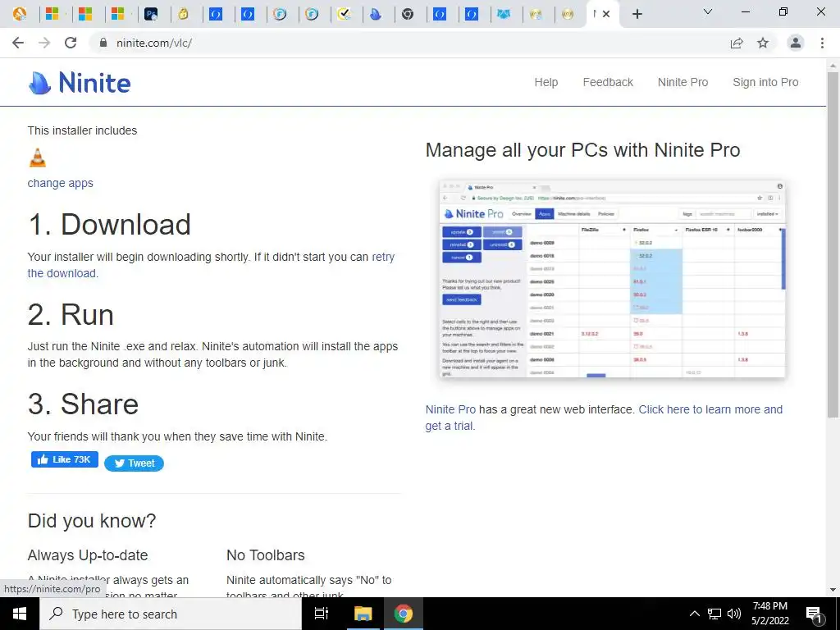This screenshot has width=840, height=630.
Task: Share this page icon
Action: pos(737,43)
